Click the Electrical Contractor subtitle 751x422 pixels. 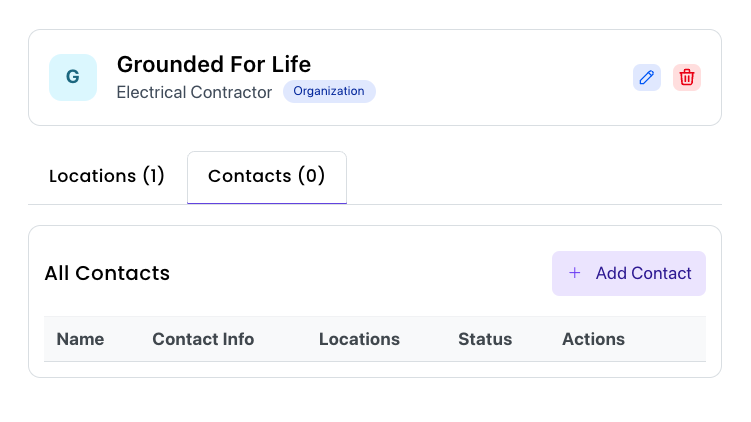194,92
